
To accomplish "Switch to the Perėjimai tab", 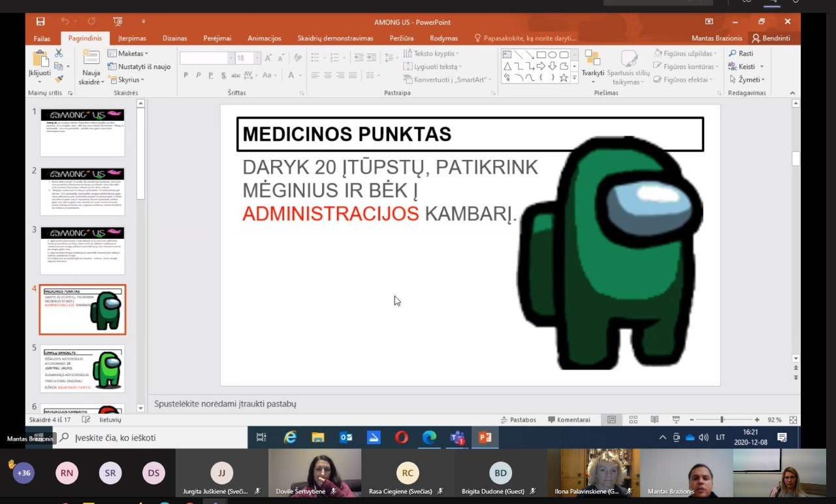I will pyautogui.click(x=217, y=39).
